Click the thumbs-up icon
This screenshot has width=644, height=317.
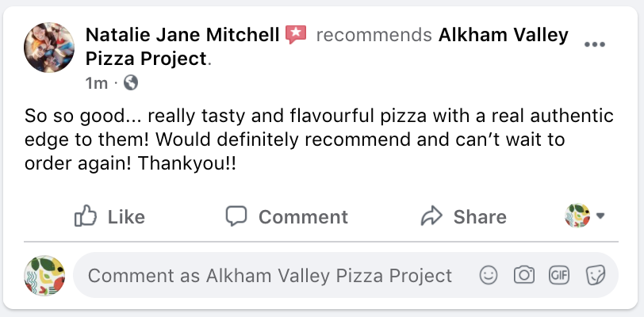(x=86, y=216)
